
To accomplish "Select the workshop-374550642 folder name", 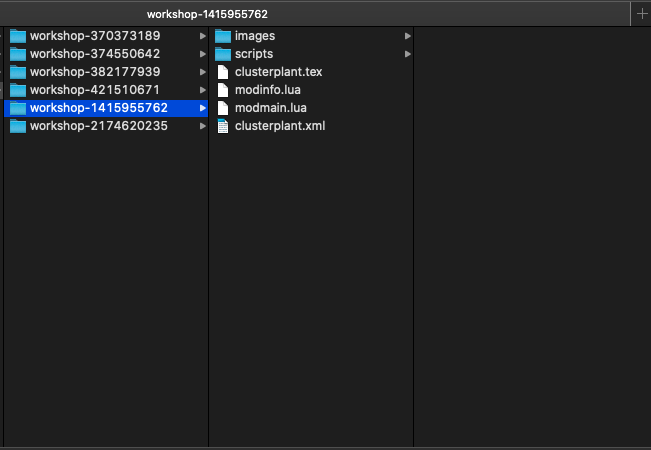I will pos(95,54).
